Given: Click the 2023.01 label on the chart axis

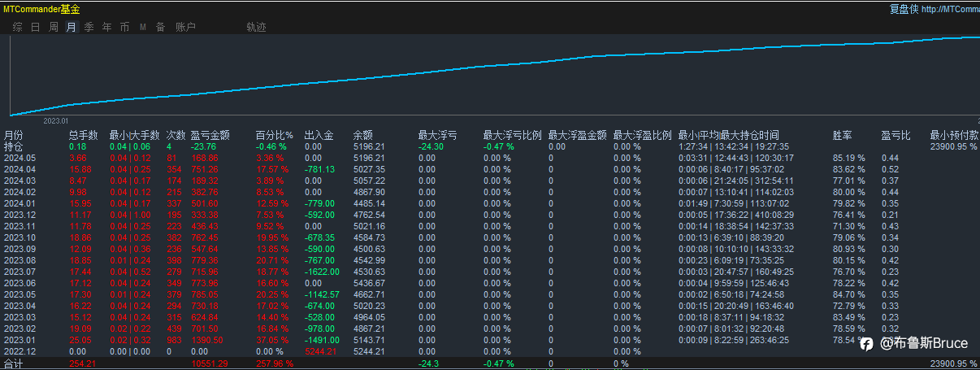Looking at the screenshot, I should [x=57, y=121].
